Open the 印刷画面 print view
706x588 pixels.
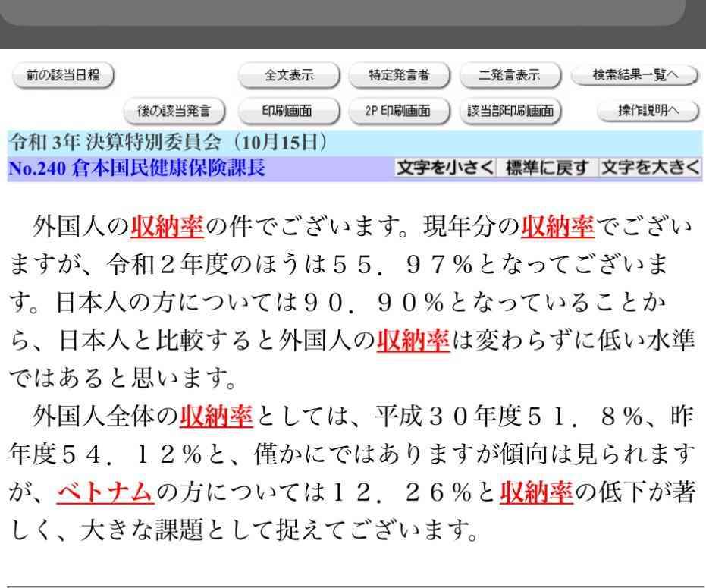tap(288, 111)
